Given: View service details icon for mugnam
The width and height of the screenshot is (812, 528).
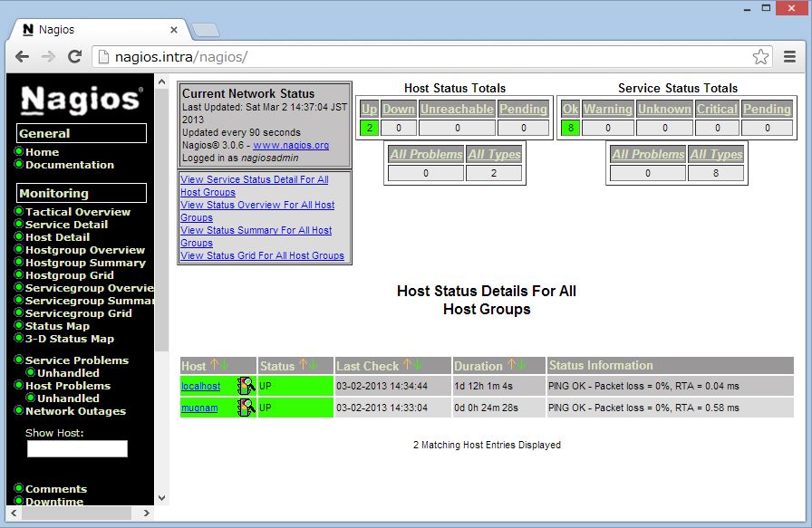Looking at the screenshot, I should (x=246, y=408).
